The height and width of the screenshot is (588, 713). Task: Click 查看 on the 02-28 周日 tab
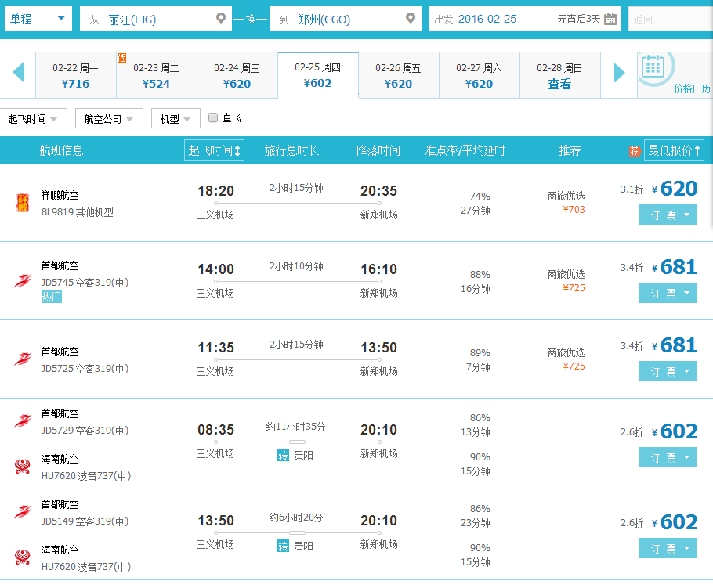click(x=559, y=82)
